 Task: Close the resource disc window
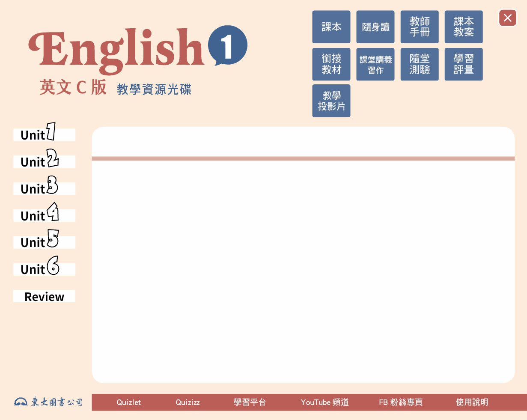pos(507,18)
